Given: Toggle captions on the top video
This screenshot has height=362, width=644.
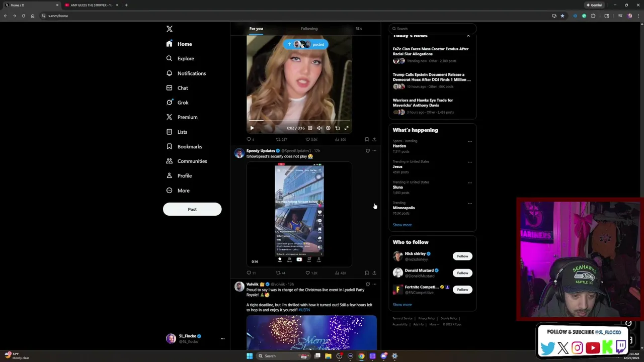Looking at the screenshot, I should (x=310, y=128).
